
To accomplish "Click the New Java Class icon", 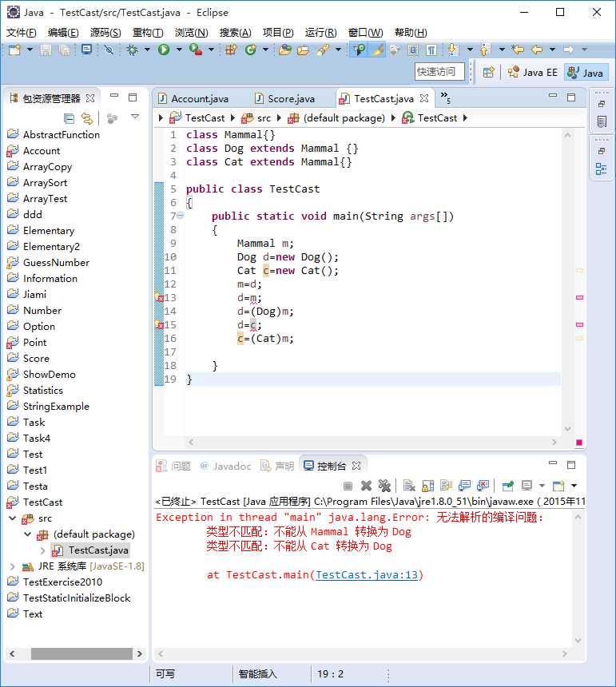I will [x=251, y=50].
